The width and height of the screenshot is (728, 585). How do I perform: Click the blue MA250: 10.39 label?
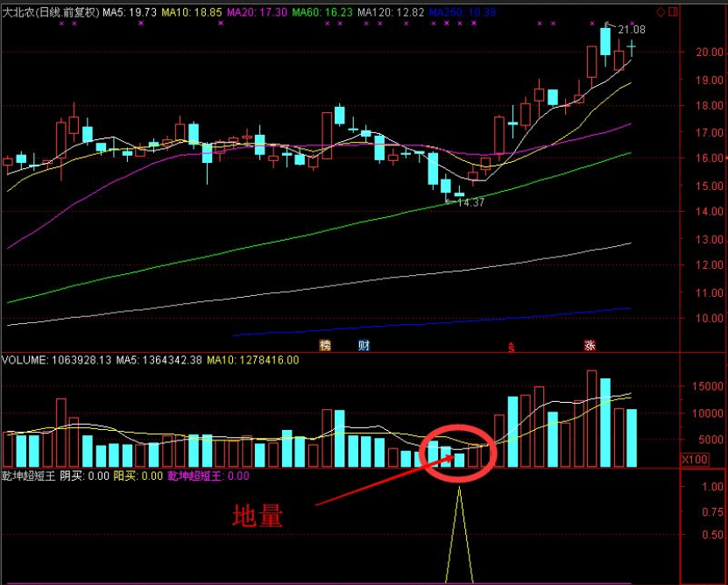click(463, 12)
